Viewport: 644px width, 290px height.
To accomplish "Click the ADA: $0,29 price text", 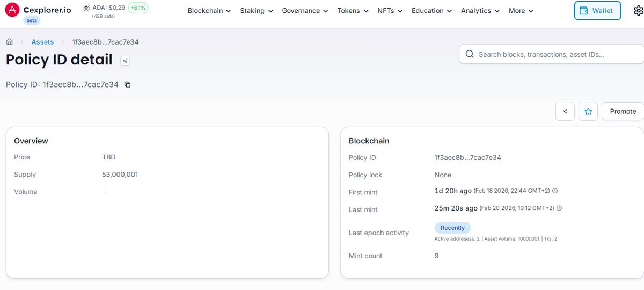I will click(109, 8).
